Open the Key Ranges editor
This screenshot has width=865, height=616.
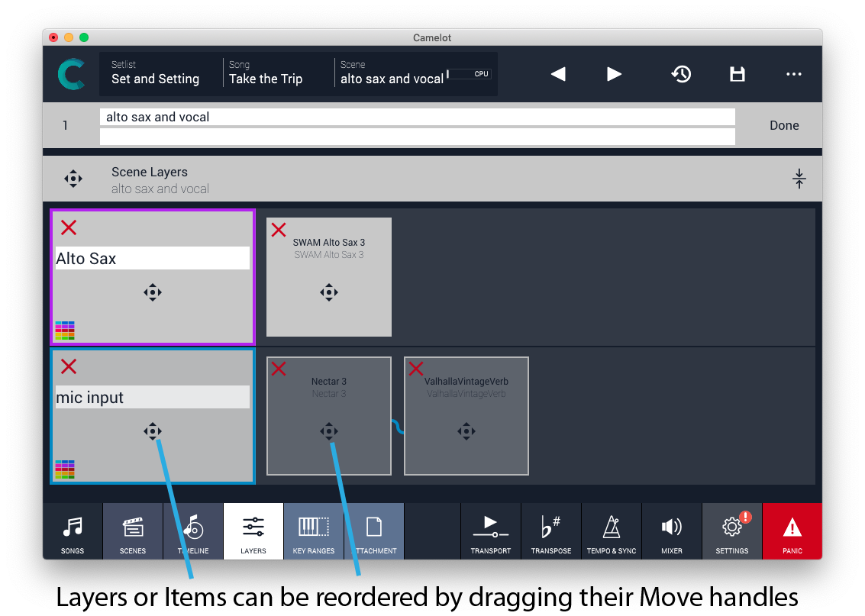tap(314, 531)
